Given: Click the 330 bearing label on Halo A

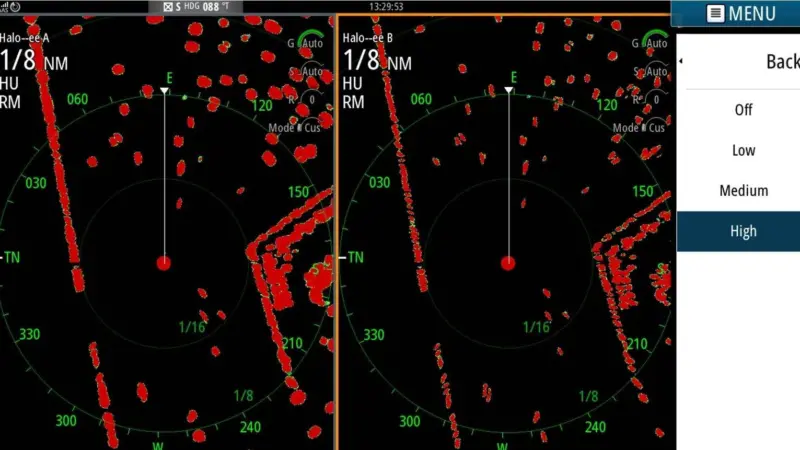Looking at the screenshot, I should click(x=30, y=334).
